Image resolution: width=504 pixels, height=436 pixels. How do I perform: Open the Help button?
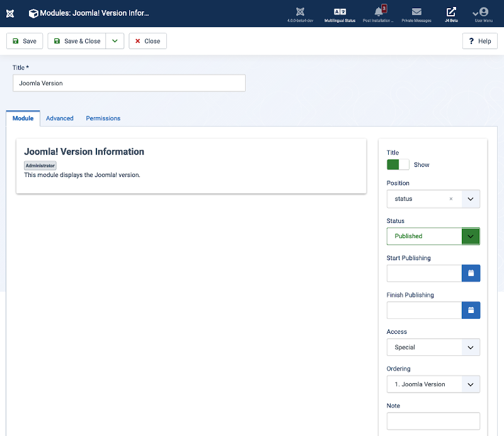coord(480,41)
